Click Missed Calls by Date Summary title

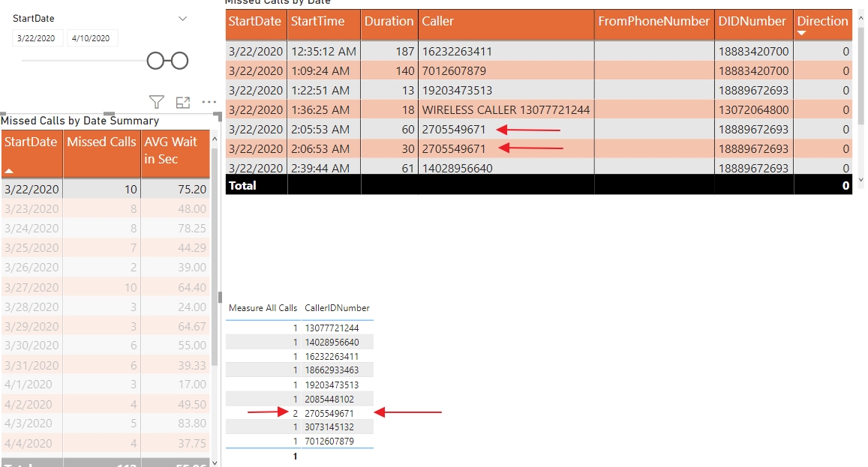(80, 121)
